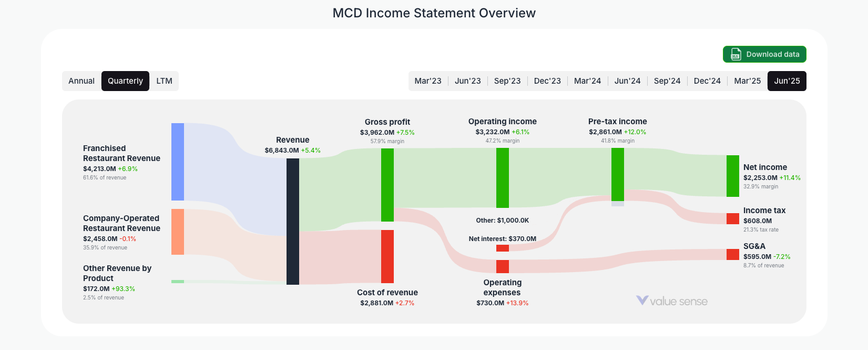868x350 pixels.
Task: Select the orange Company-Operated Revenue node
Action: pos(177,232)
